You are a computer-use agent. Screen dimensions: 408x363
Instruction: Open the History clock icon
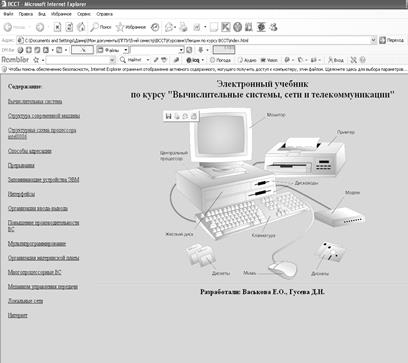pos(155,27)
